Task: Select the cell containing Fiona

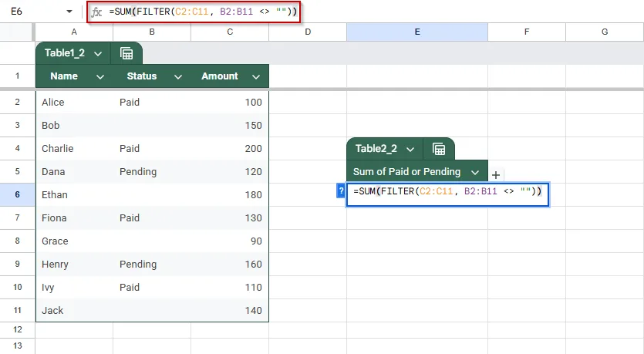Action: 74,218
